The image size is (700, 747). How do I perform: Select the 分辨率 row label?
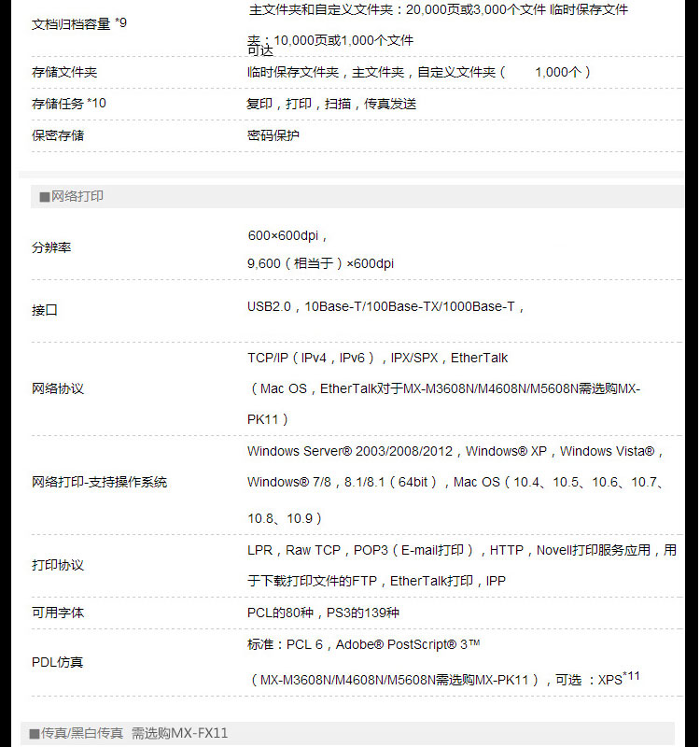tap(51, 247)
